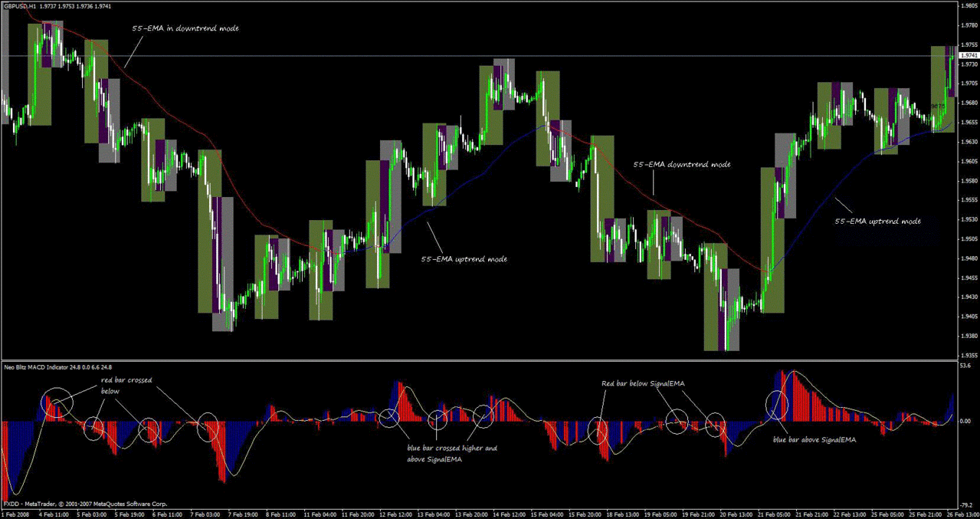Click the 1.9630 price axis label
The image size is (980, 519).
pos(969,142)
